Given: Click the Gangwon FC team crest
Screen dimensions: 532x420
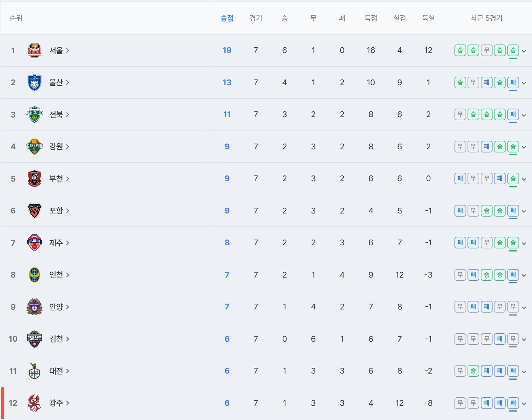Looking at the screenshot, I should (x=35, y=147).
